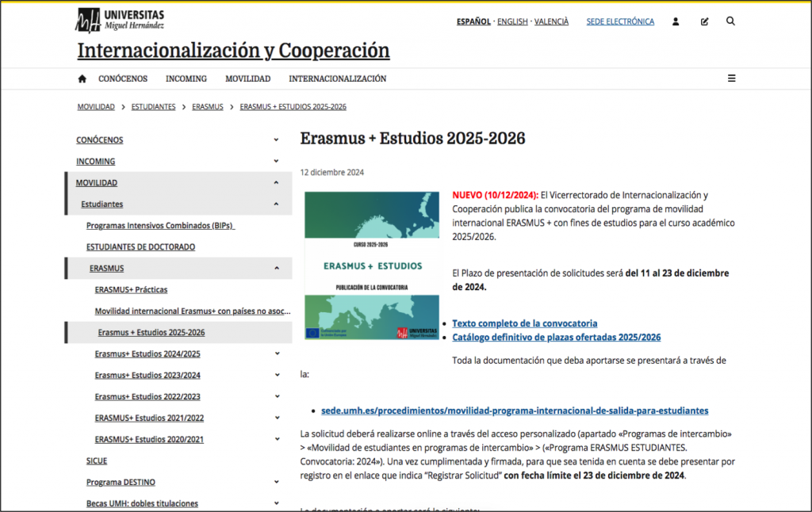Image resolution: width=812 pixels, height=512 pixels.
Task: Expand Erasmus+ Estudios 2022/2023 chevron
Action: pyautogui.click(x=277, y=396)
